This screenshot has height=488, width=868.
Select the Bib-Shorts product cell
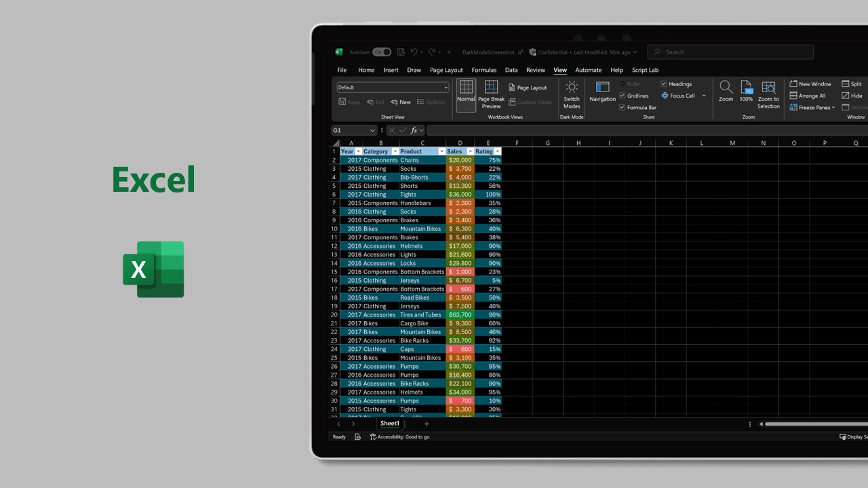[422, 178]
